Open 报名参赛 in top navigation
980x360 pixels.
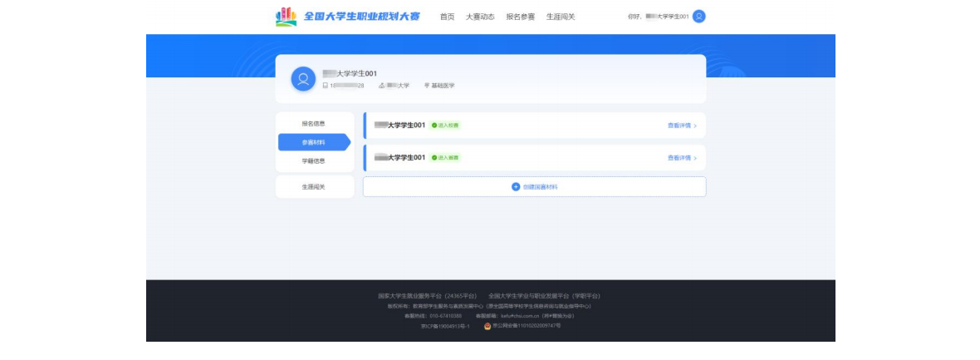pyautogui.click(x=521, y=17)
